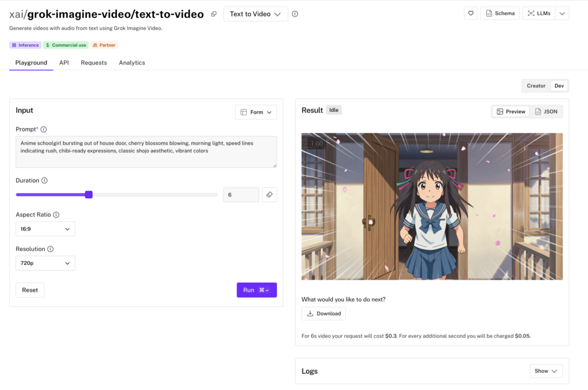The height and width of the screenshot is (390, 588).
Task: Click the Resolution info icon
Action: point(51,249)
